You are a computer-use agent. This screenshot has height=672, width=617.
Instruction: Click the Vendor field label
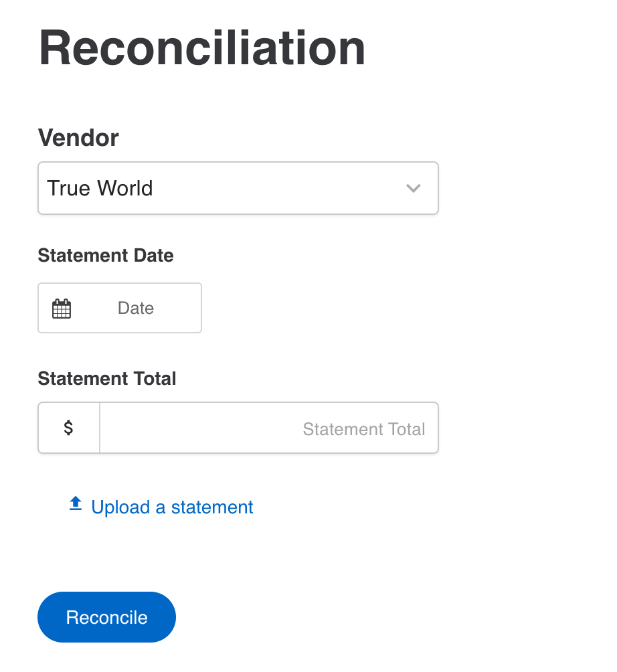click(78, 138)
